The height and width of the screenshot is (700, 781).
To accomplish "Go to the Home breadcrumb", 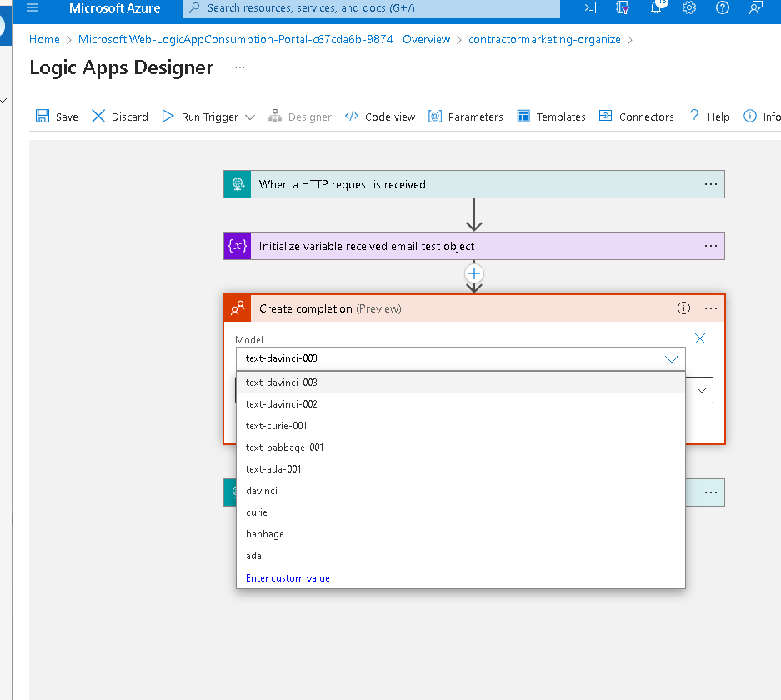I will (44, 40).
